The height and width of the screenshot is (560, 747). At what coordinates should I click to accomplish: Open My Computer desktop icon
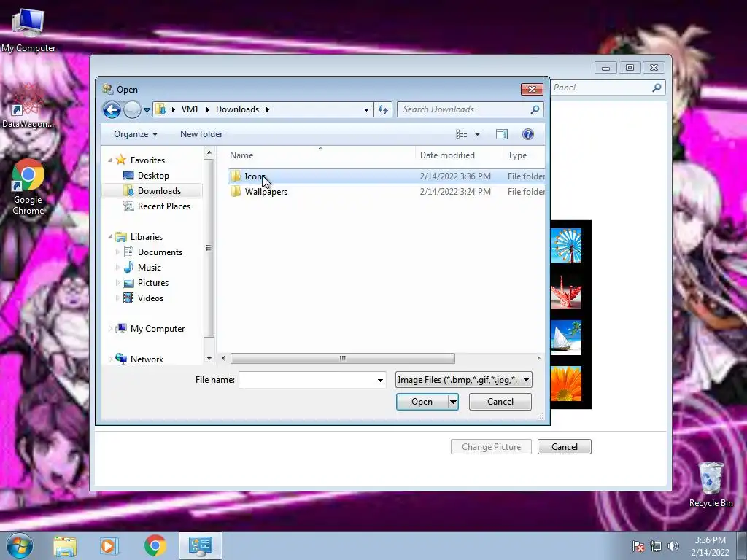coord(28,29)
